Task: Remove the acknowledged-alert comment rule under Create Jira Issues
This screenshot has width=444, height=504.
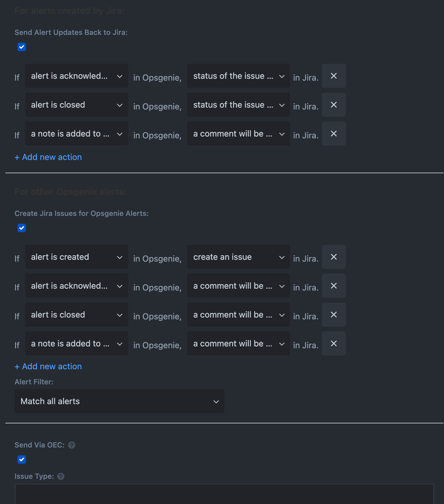Action: coord(334,286)
